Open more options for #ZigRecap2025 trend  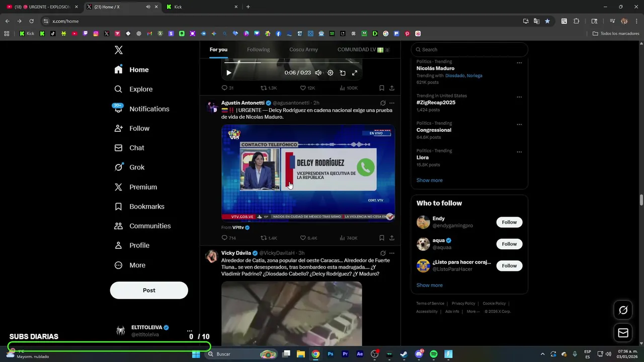click(519, 97)
